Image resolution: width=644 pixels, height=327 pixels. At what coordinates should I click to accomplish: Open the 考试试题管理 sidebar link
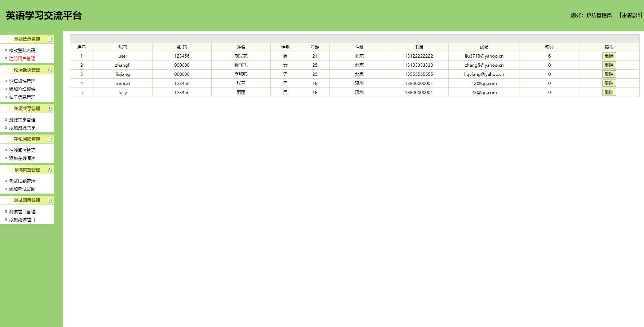click(22, 181)
